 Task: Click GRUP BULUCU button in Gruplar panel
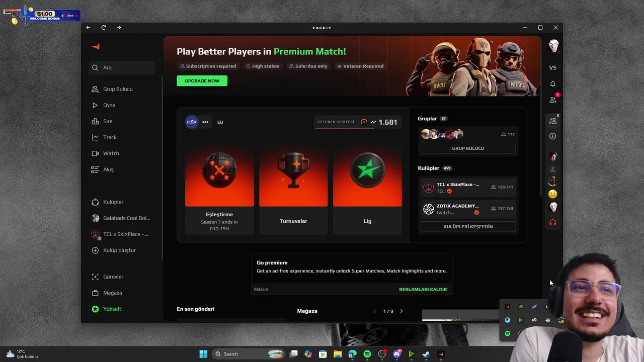[x=468, y=148]
